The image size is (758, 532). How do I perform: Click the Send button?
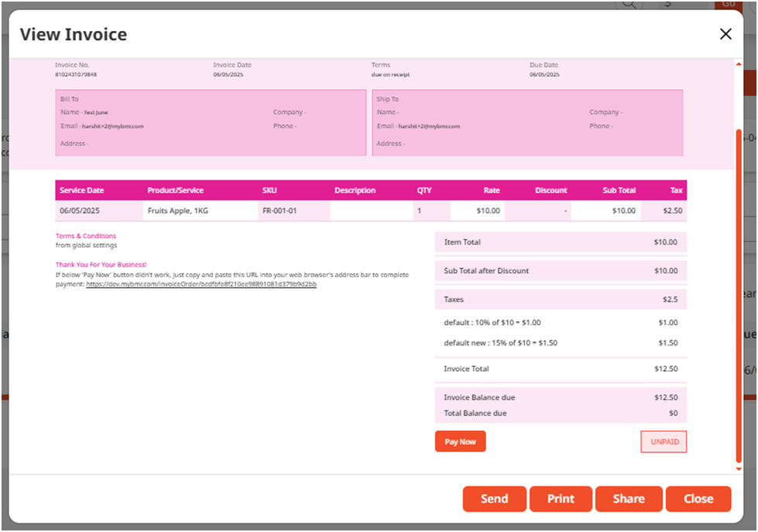tap(494, 499)
